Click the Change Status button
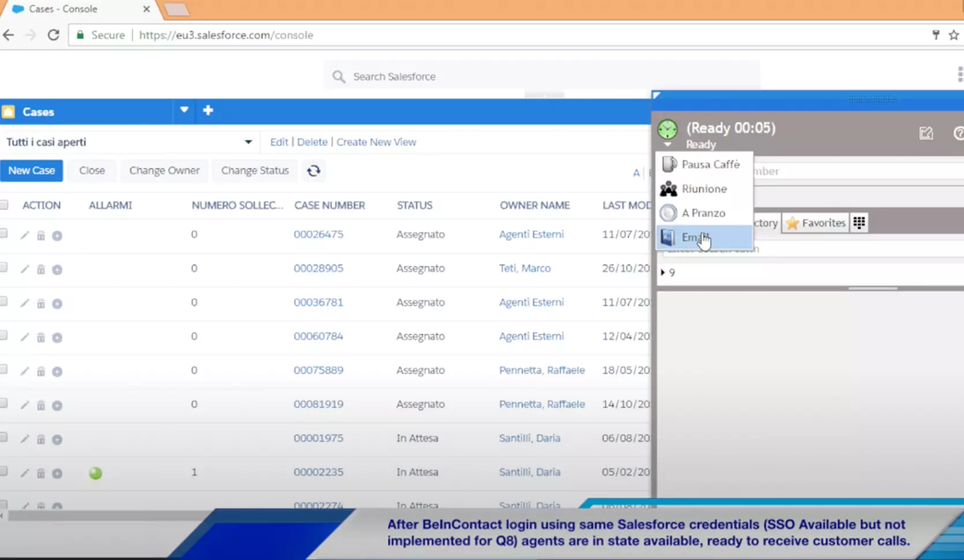The width and height of the screenshot is (964, 560). click(x=255, y=171)
